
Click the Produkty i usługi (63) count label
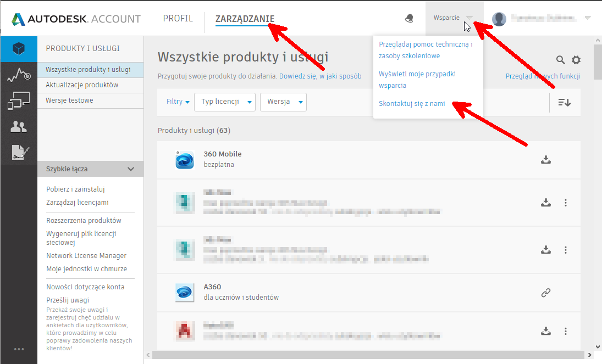194,131
